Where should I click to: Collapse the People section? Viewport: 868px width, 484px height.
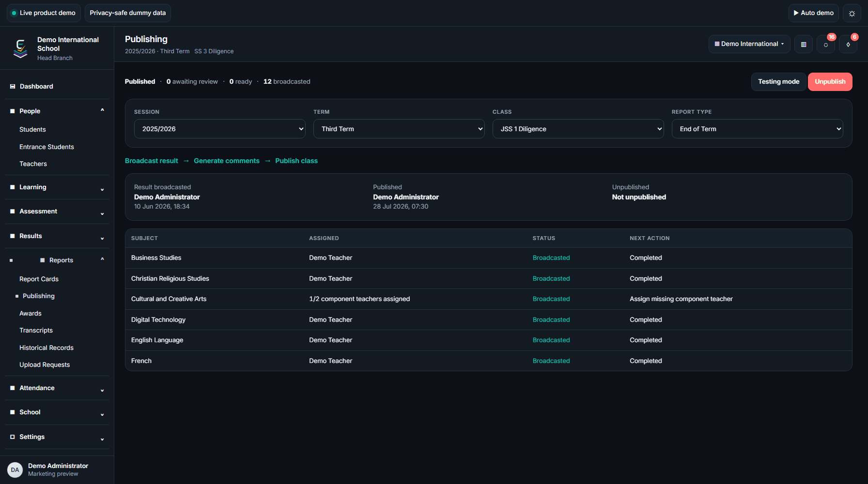click(57, 111)
